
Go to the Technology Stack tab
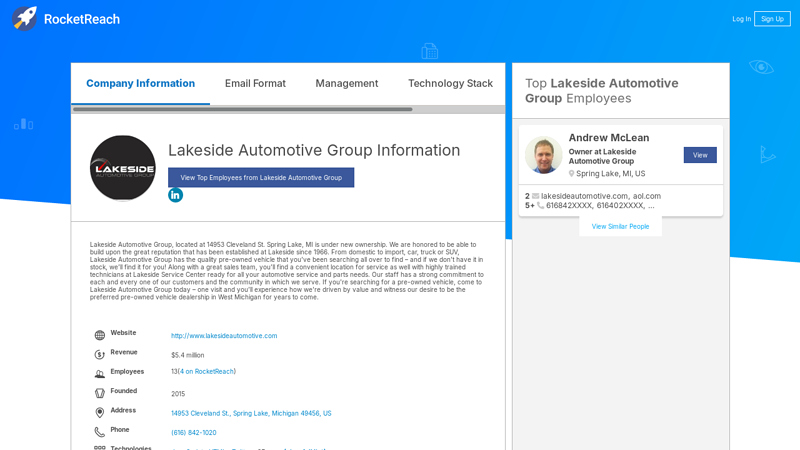[451, 84]
